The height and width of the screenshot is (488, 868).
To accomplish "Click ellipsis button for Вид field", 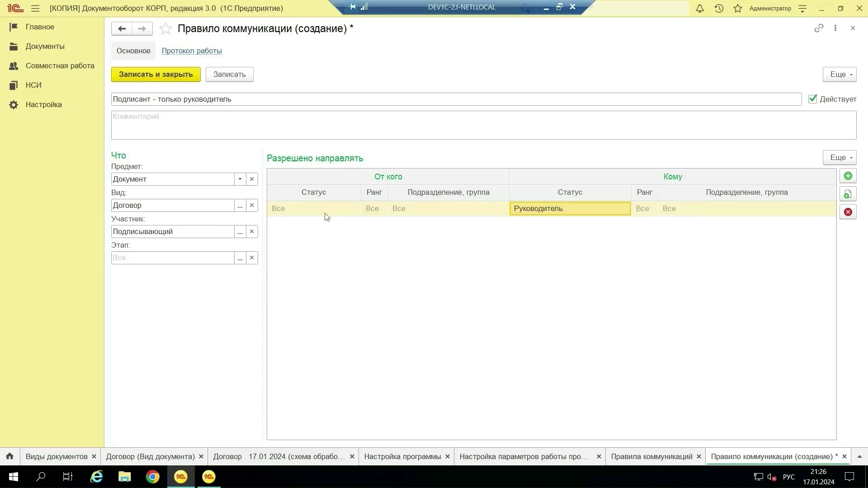I will (240, 206).
